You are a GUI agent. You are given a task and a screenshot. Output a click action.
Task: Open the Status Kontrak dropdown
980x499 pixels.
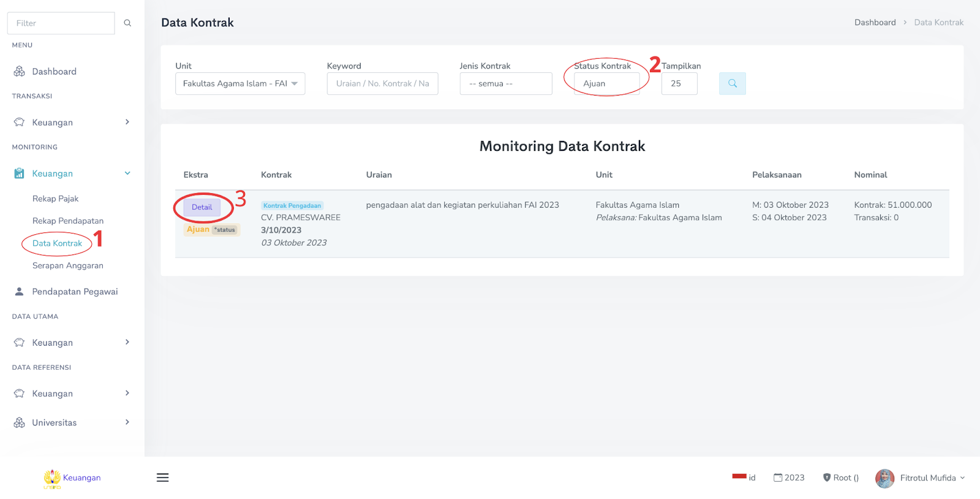606,83
